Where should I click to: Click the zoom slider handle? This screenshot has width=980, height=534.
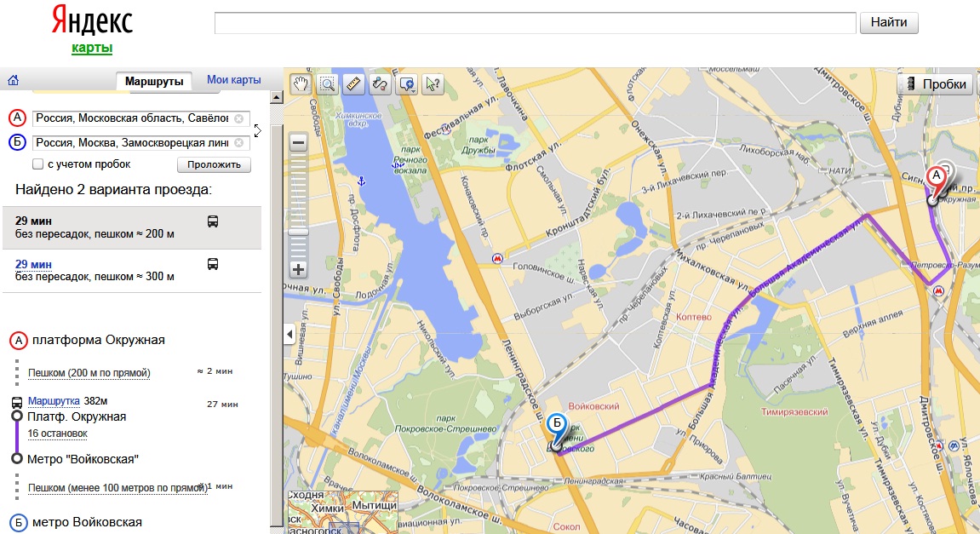coord(298,232)
